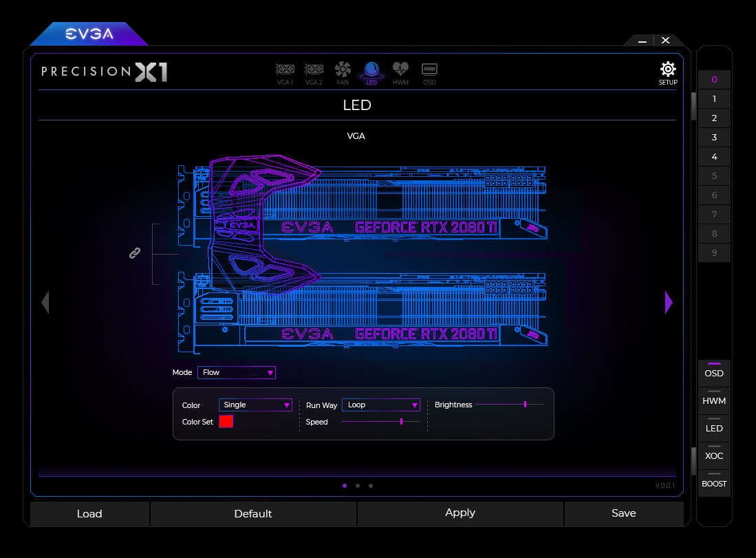Open the Color dropdown set to Single
Image resolution: width=756 pixels, height=558 pixels.
pyautogui.click(x=255, y=405)
